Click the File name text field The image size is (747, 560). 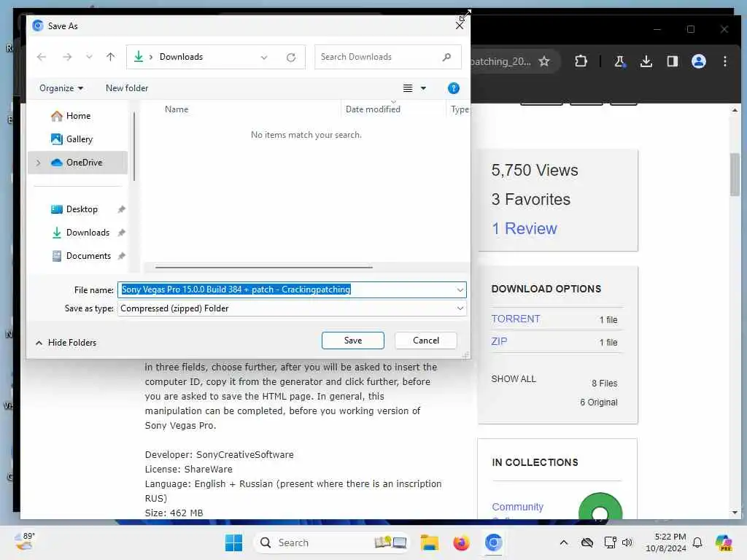point(286,289)
